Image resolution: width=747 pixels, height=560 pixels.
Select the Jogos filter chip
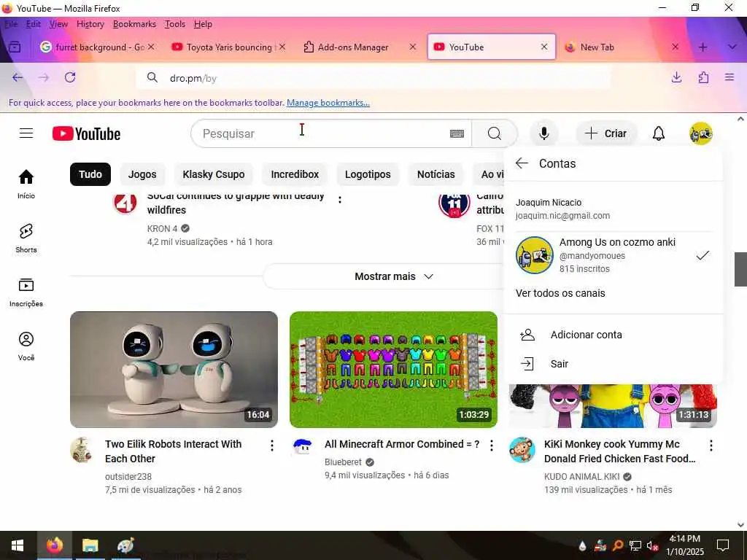(x=142, y=174)
